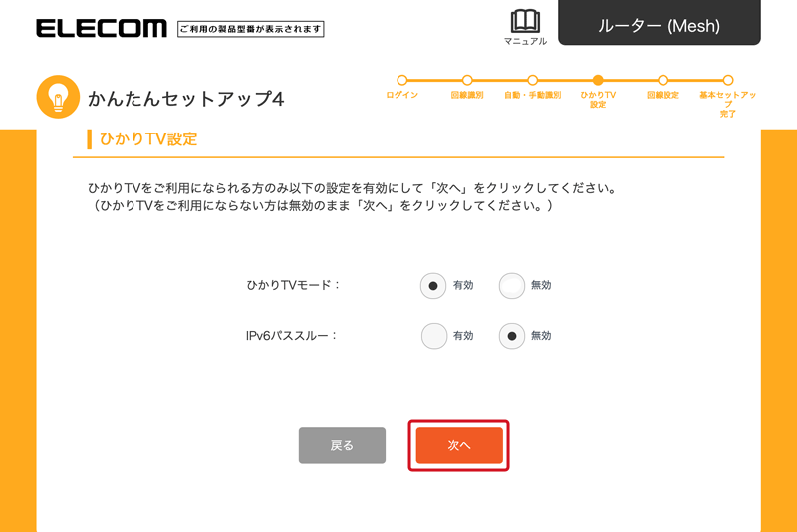Select the 自動・手動識別 step circle
This screenshot has width=797, height=532.
tap(532, 80)
